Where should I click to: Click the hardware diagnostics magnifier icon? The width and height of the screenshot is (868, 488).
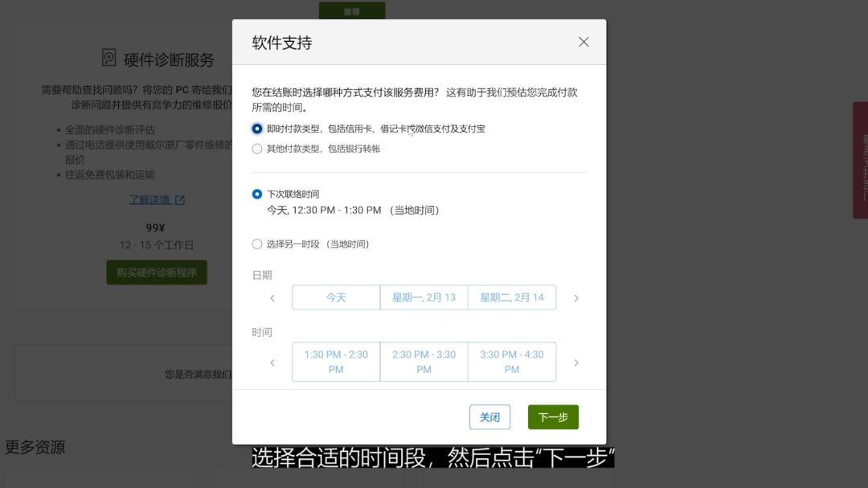click(x=108, y=59)
